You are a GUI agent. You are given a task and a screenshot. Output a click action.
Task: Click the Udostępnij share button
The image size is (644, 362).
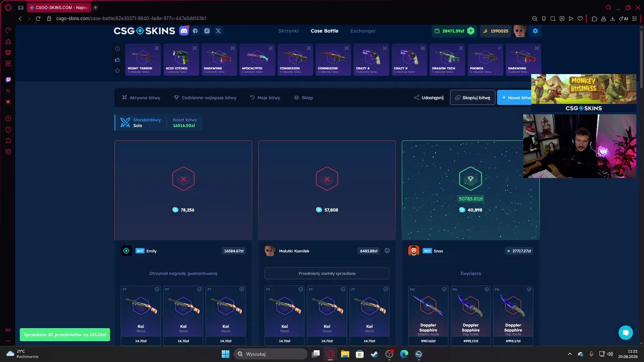pos(429,98)
